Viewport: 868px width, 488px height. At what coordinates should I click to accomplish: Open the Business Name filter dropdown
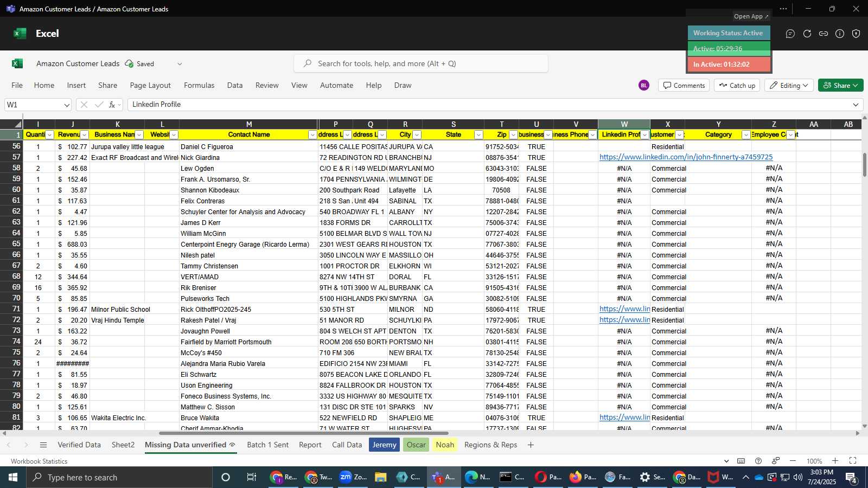click(139, 135)
